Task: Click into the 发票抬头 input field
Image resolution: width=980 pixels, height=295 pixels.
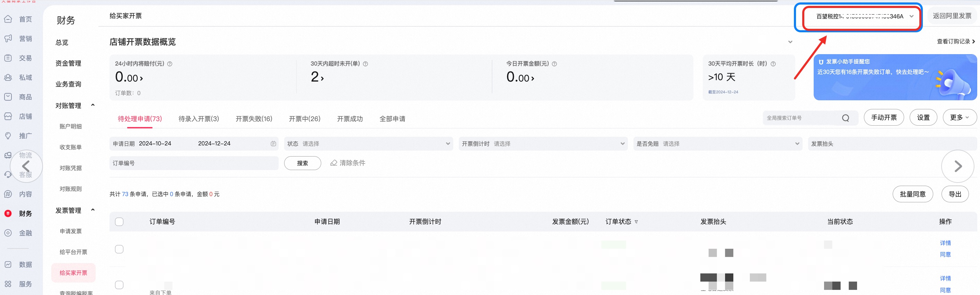Action: tap(892, 144)
